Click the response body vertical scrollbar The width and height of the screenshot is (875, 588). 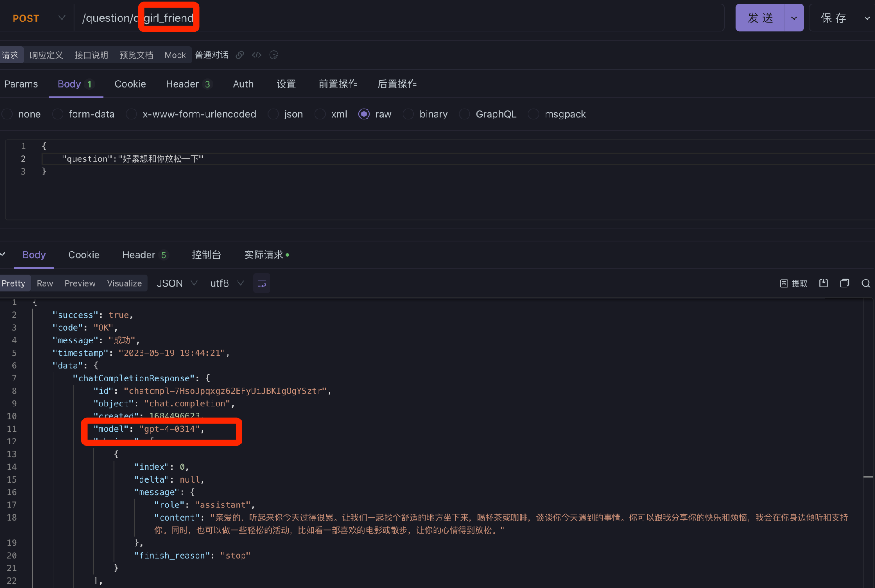pyautogui.click(x=868, y=443)
